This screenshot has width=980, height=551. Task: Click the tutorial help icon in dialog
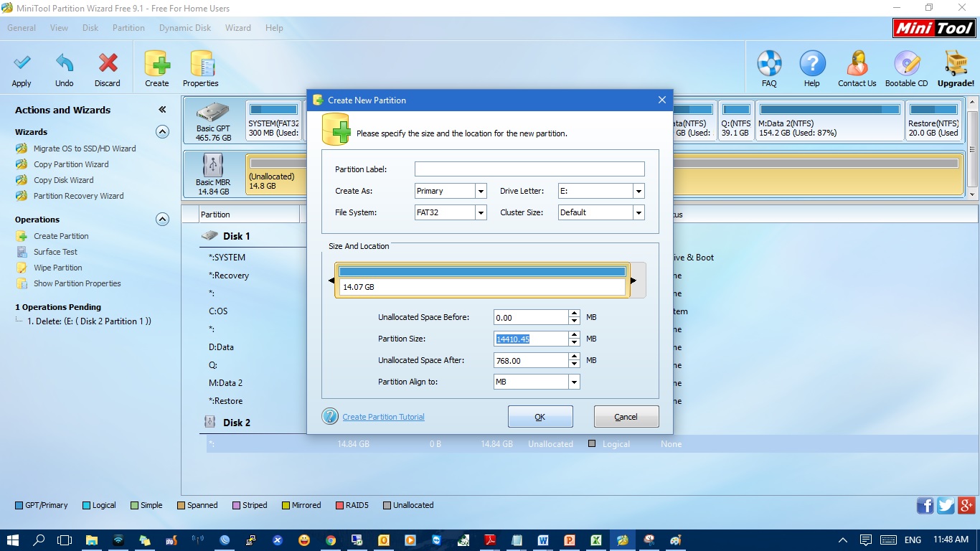click(330, 416)
